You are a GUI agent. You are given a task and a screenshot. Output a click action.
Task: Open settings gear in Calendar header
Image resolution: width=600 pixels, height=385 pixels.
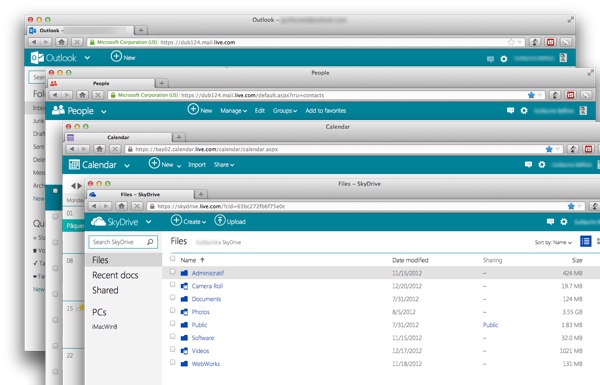pyautogui.click(x=542, y=165)
